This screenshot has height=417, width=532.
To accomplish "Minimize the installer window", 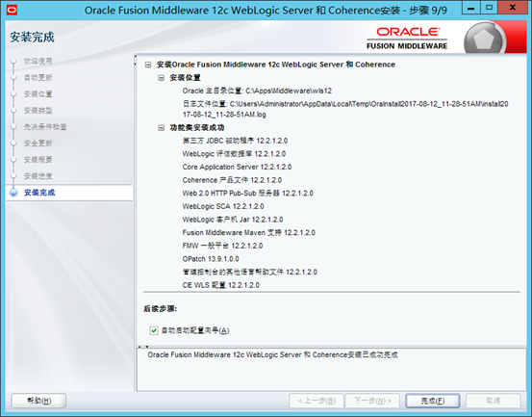I will (471, 8).
